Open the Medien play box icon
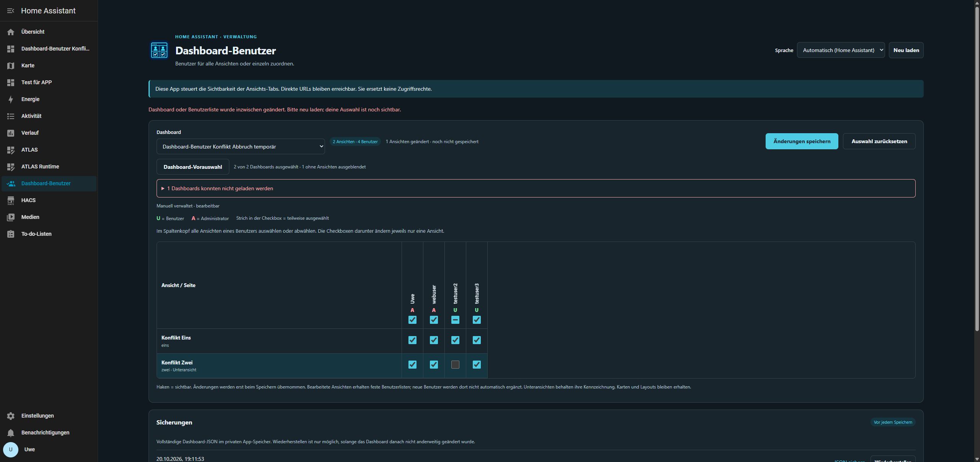This screenshot has height=462, width=980. pyautogui.click(x=11, y=217)
